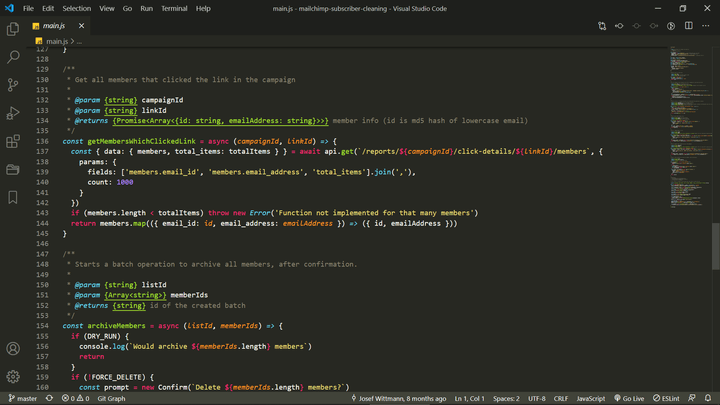Open the Explorer view in activity bar
The image size is (720, 405).
point(13,29)
